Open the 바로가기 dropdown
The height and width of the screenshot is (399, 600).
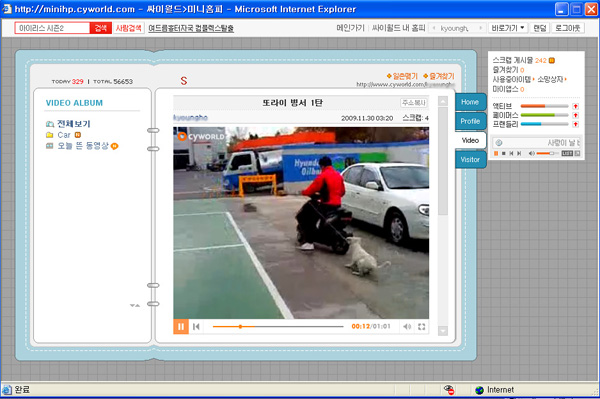point(507,28)
